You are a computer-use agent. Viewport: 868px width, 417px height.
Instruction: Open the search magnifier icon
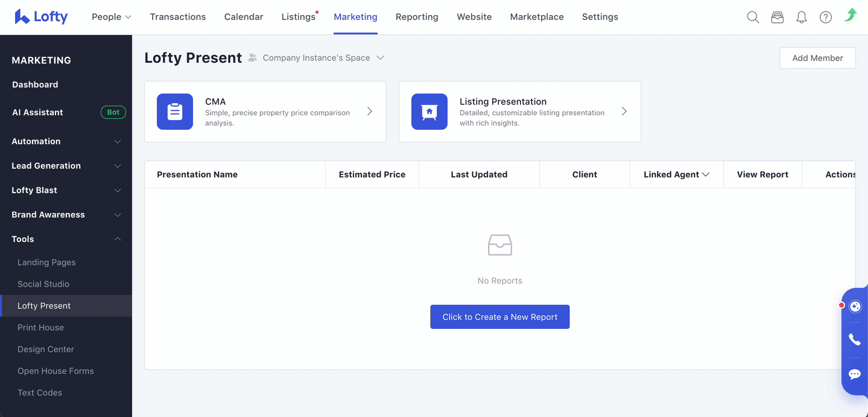[x=753, y=18]
